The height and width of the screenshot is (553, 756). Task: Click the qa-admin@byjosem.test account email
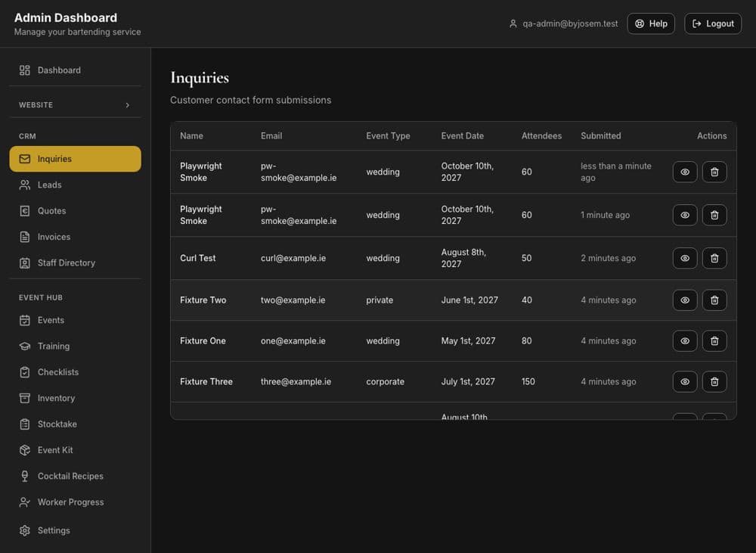570,23
